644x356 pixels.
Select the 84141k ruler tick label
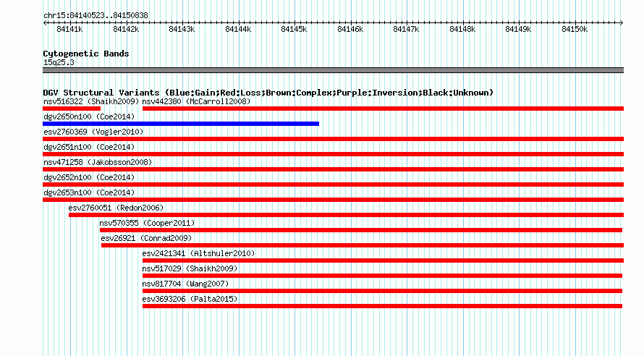[x=69, y=29]
